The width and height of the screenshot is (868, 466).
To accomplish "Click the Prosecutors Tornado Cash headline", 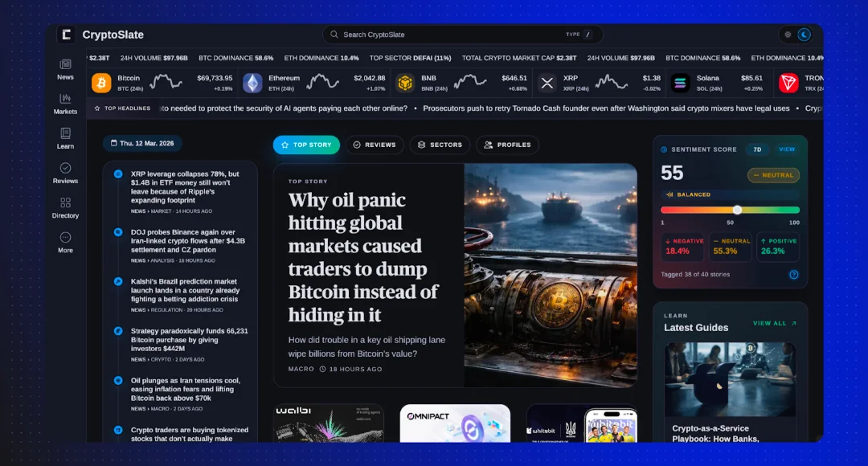I will (x=606, y=108).
